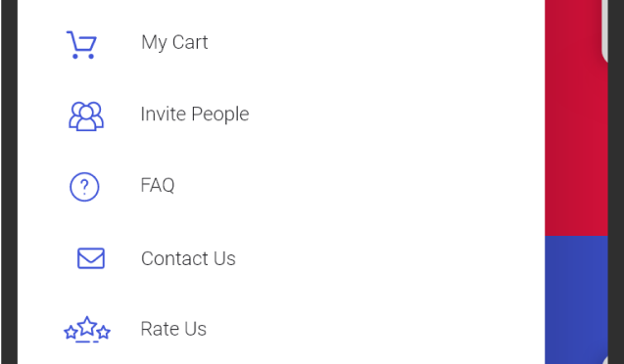Click the large center star above Rate Us underline
624x364 pixels.
point(87,326)
